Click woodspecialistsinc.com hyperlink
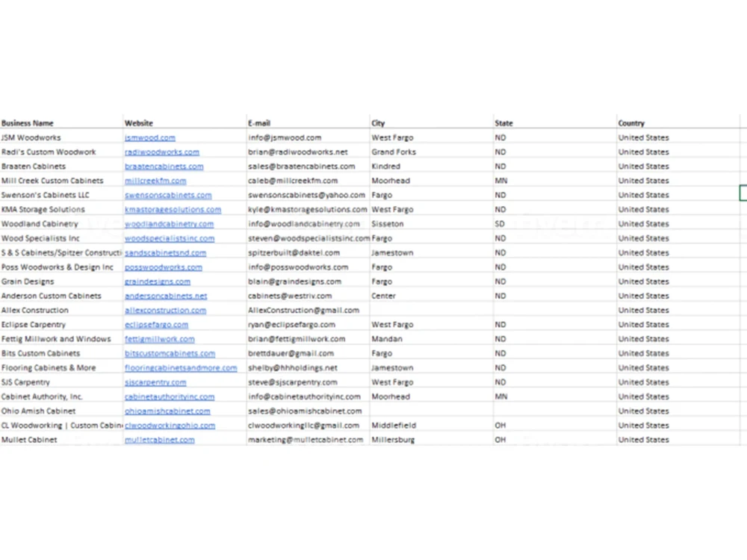This screenshot has width=747, height=560. [170, 238]
